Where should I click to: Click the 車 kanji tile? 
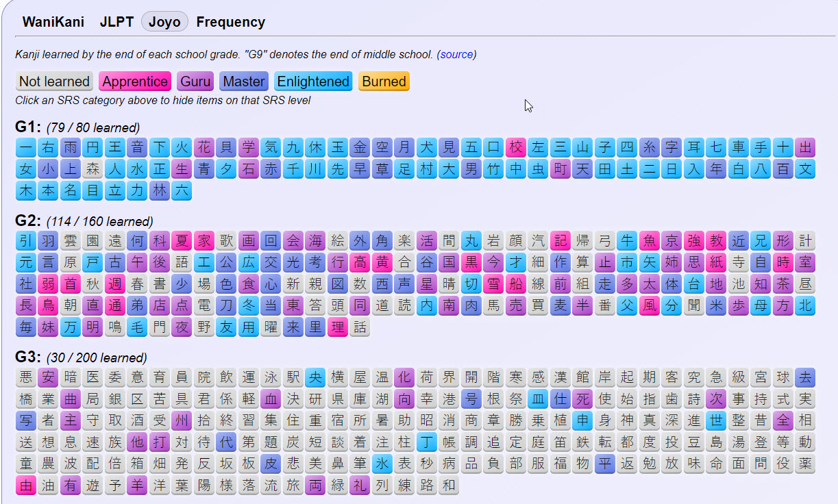739,147
